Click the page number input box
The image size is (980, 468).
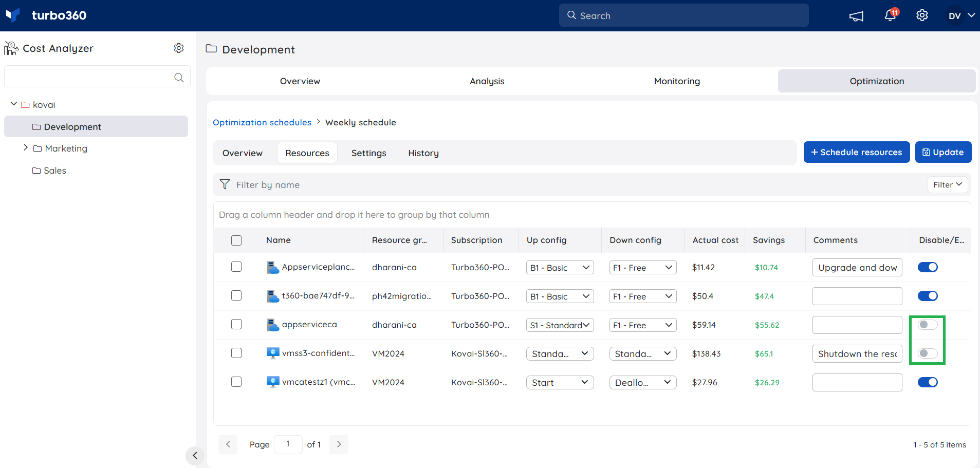point(288,444)
